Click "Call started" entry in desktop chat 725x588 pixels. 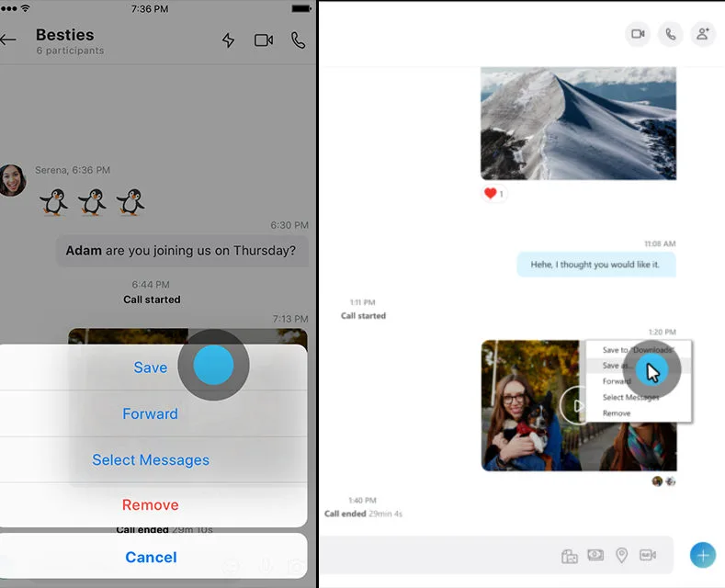click(x=364, y=316)
